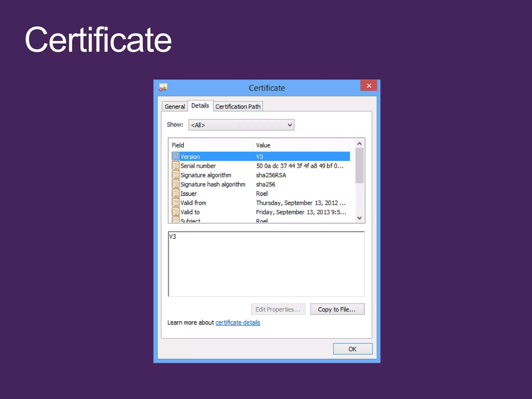Click the certificate icon in title bar
Screen dimensions: 532x399
click(163, 88)
